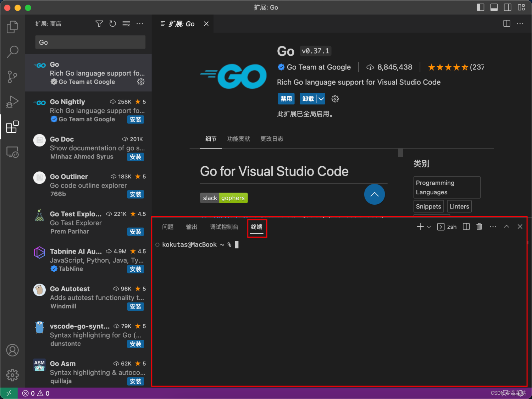Click the 禁用 button
This screenshot has height=399, width=532.
(x=286, y=99)
